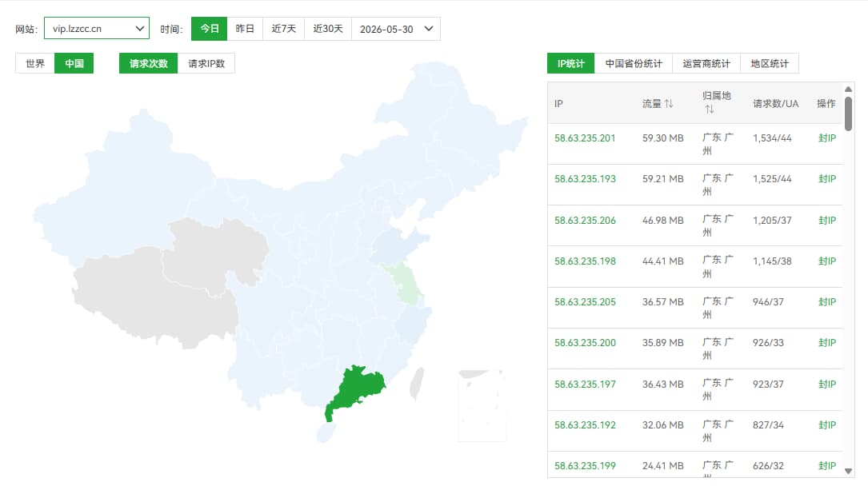Open IP address 58.63.235.193 link
Viewport: 868px width, 502px height.
click(x=585, y=179)
